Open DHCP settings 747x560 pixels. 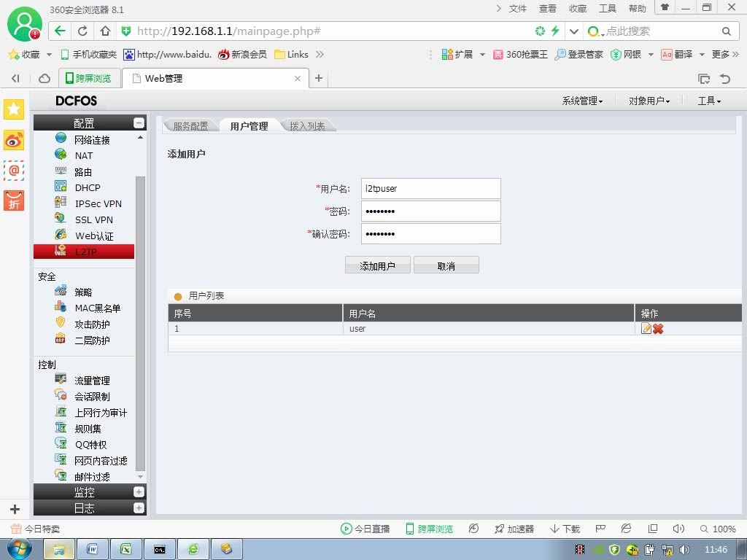click(88, 187)
